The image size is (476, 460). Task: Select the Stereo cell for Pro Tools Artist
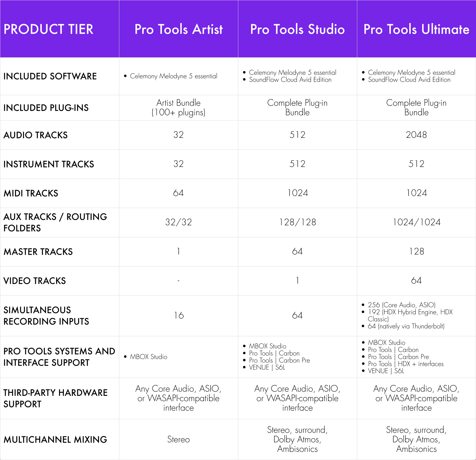178,439
